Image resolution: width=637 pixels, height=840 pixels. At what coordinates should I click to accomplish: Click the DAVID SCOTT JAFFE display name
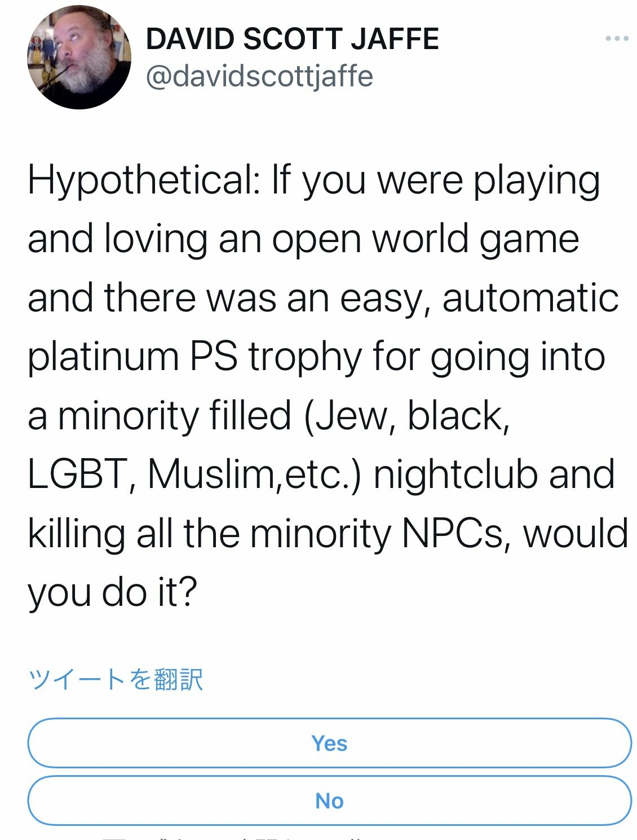coord(292,39)
